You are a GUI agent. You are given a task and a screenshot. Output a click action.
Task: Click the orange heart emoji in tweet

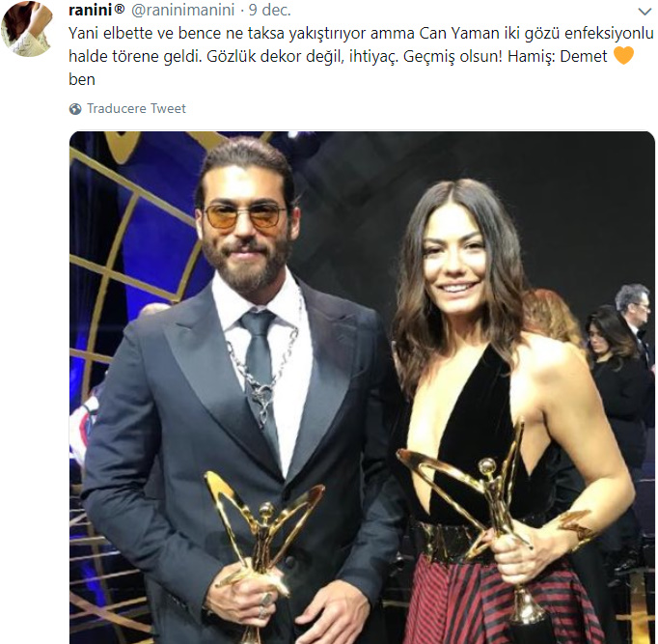pos(623,56)
